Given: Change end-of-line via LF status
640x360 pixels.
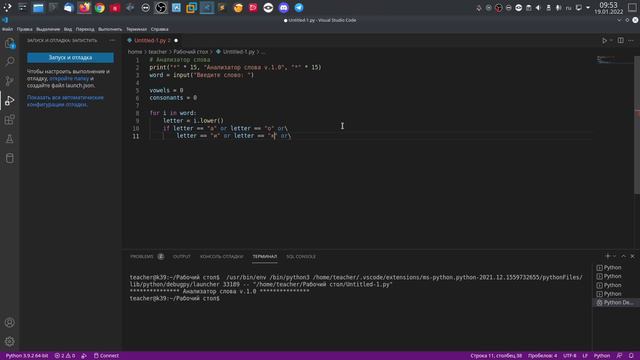Looking at the screenshot, I should [x=584, y=356].
